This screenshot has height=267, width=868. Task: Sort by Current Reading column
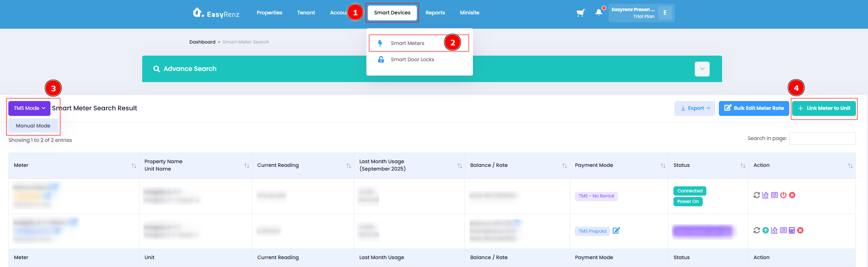[x=349, y=165]
